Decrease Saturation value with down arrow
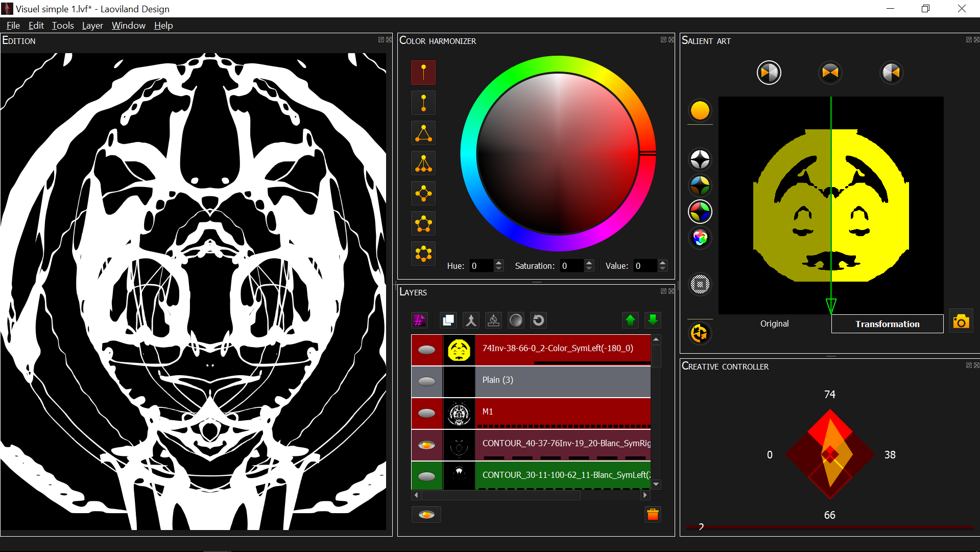Image resolution: width=980 pixels, height=552 pixels. click(x=589, y=269)
